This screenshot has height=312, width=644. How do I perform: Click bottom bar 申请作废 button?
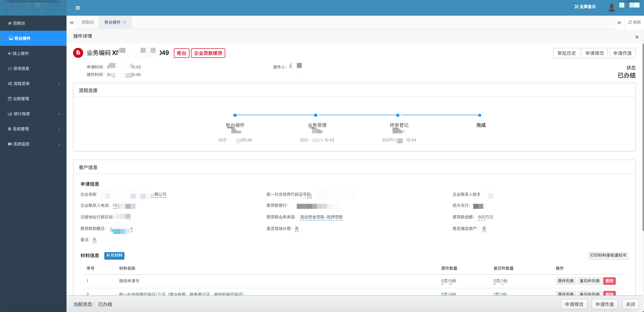605,304
